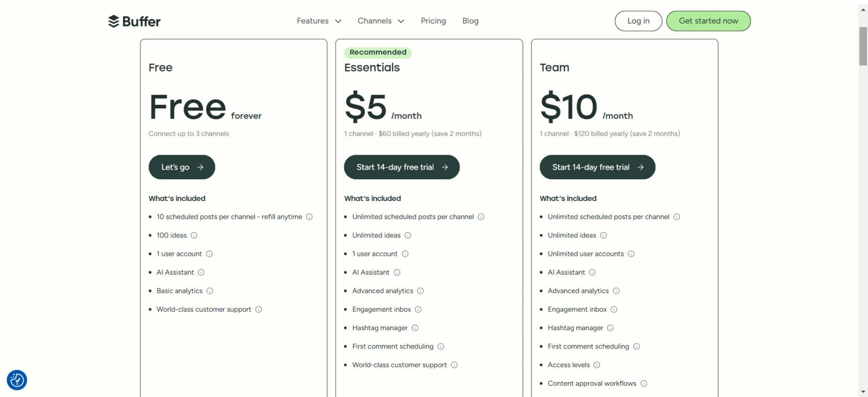
Task: Show info for Team Advanced analytics
Action: tap(616, 291)
